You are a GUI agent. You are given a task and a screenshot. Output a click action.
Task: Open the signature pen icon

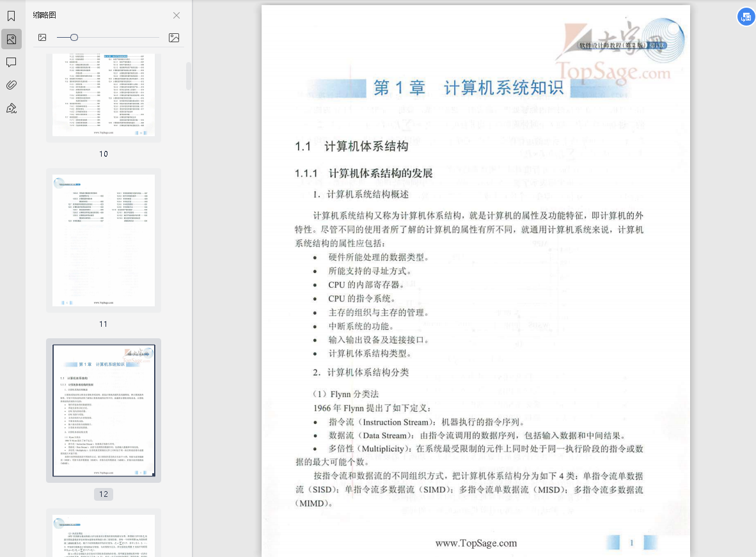click(11, 108)
